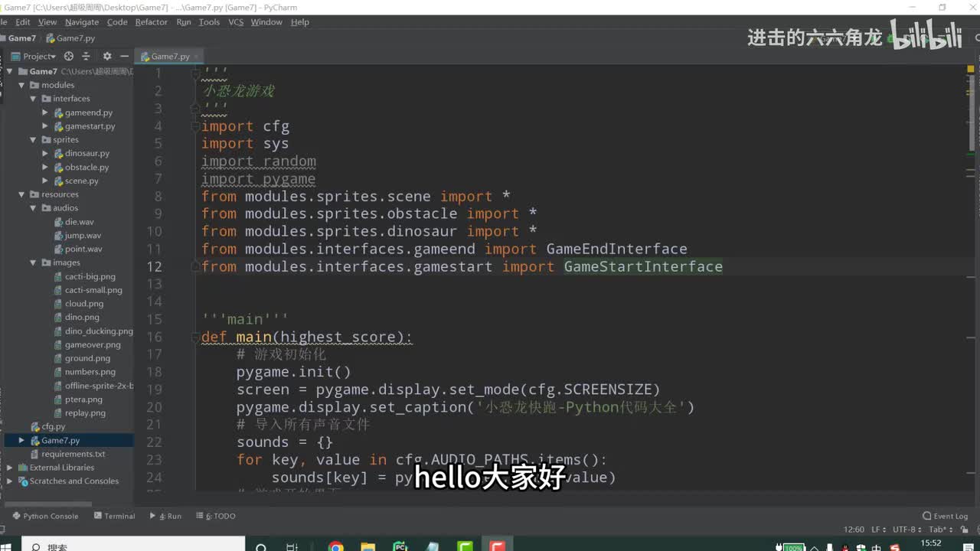Open the Edit menu
The width and height of the screenshot is (980, 551).
click(23, 22)
